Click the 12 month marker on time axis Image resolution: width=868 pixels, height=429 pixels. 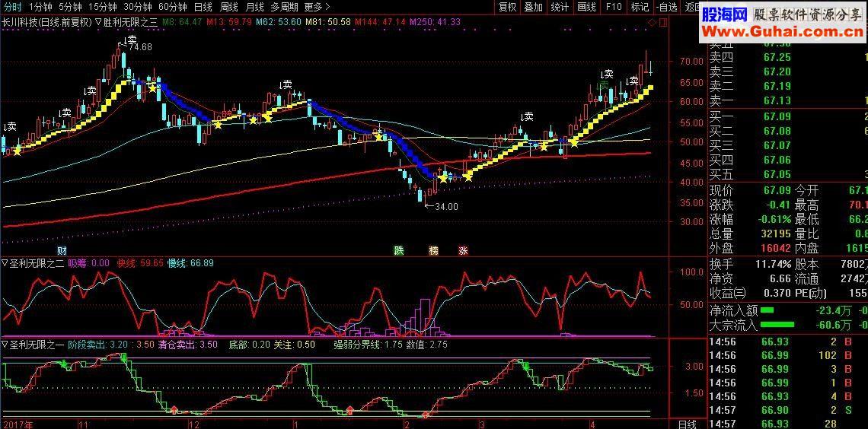pos(193,424)
